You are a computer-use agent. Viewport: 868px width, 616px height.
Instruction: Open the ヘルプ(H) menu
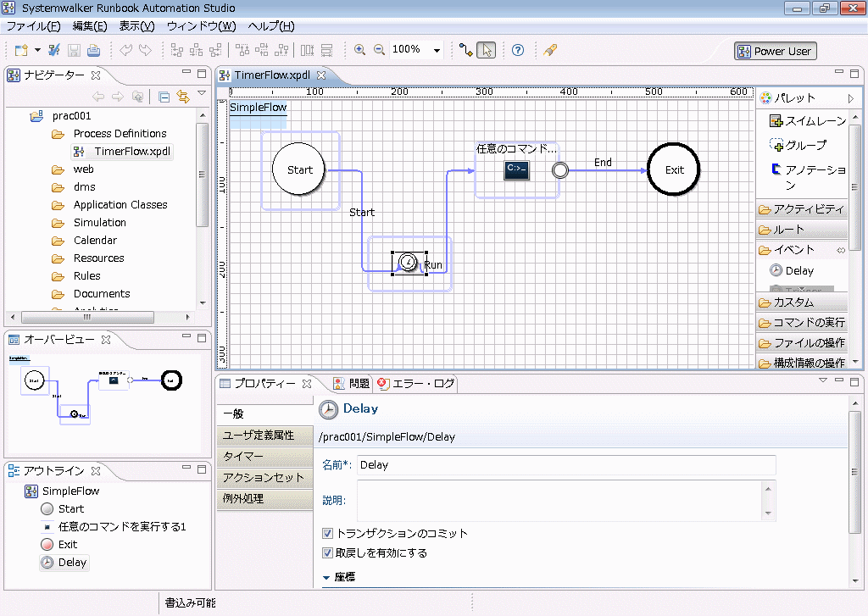pos(271,26)
